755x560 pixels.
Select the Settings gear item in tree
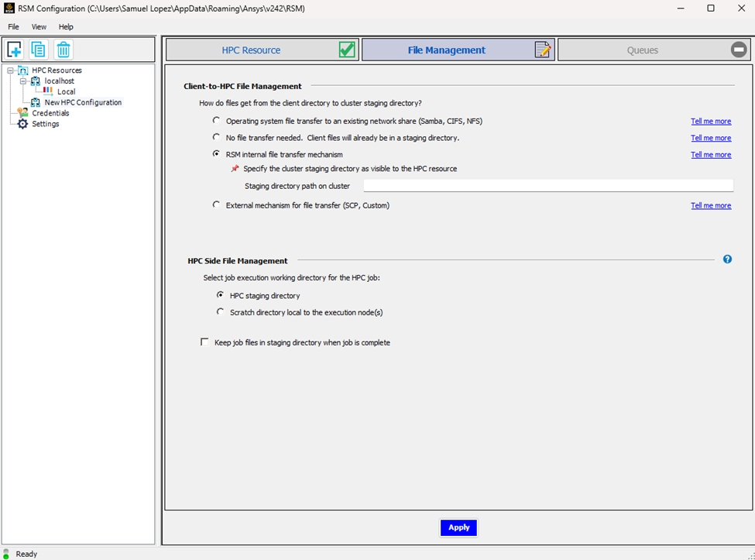pyautogui.click(x=38, y=124)
